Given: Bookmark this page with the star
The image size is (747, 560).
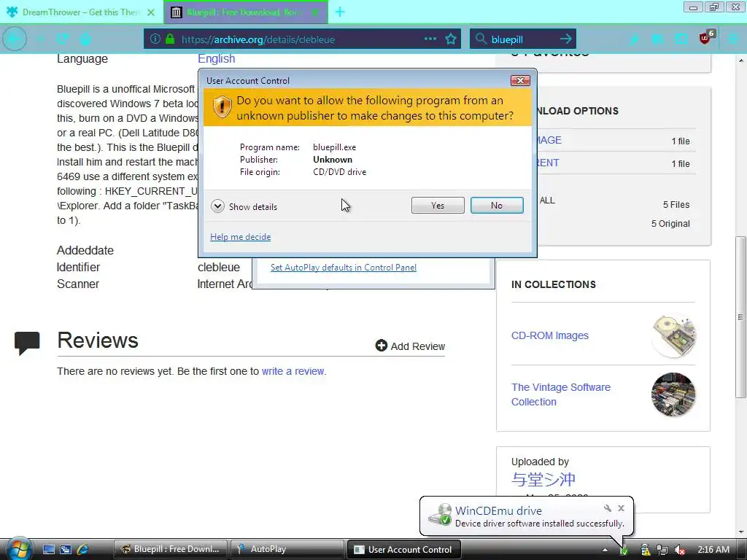Looking at the screenshot, I should click(x=451, y=39).
